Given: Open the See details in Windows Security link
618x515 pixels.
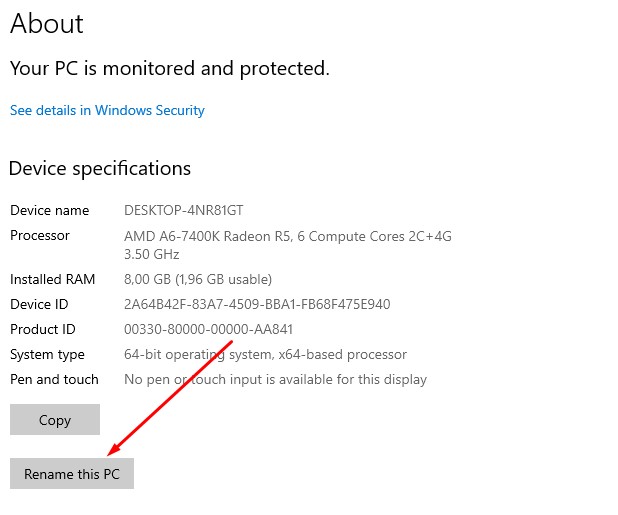Looking at the screenshot, I should click(x=107, y=110).
